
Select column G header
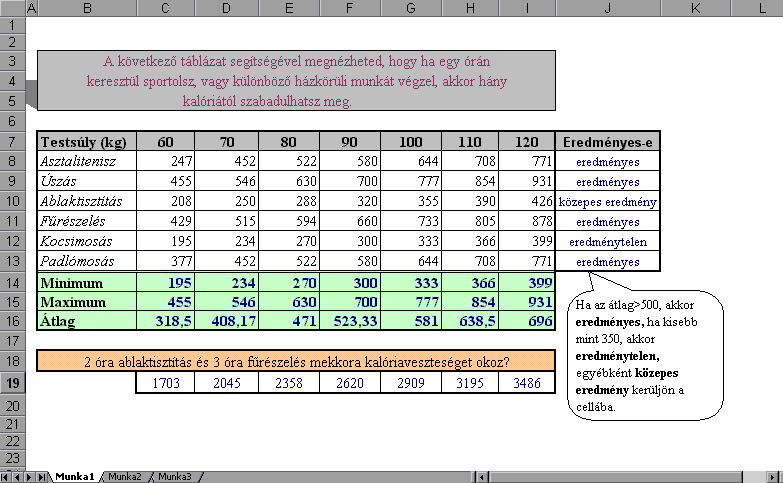tap(411, 8)
